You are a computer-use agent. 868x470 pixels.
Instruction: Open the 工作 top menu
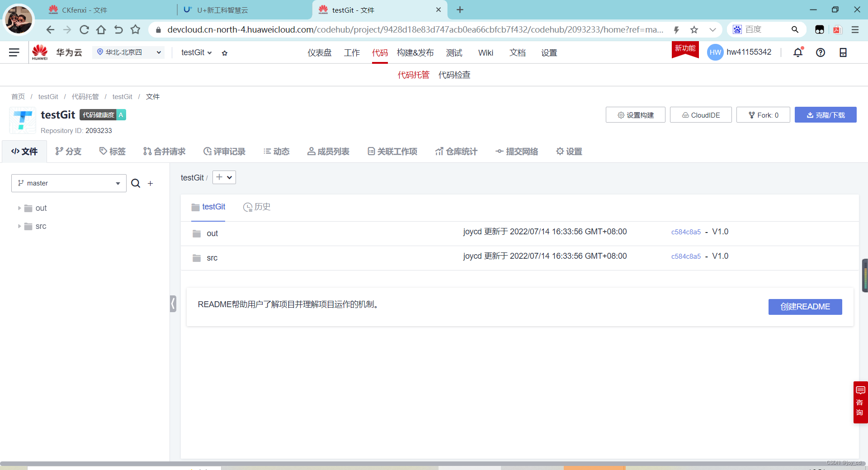352,53
